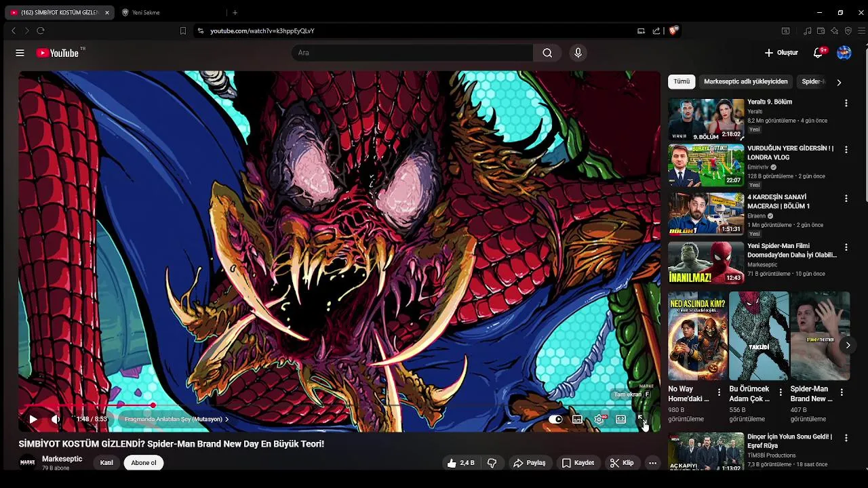868x488 pixels.
Task: Open more actions below the video
Action: [x=652, y=463]
